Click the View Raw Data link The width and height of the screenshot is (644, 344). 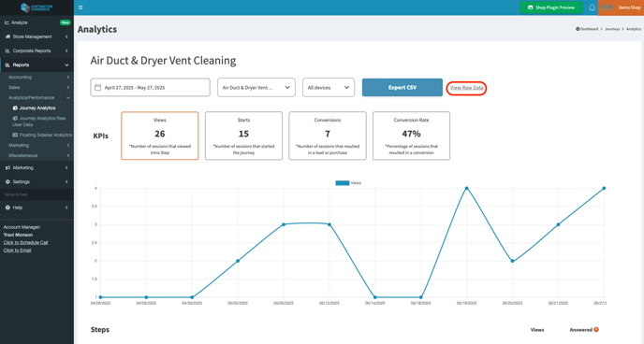(466, 88)
